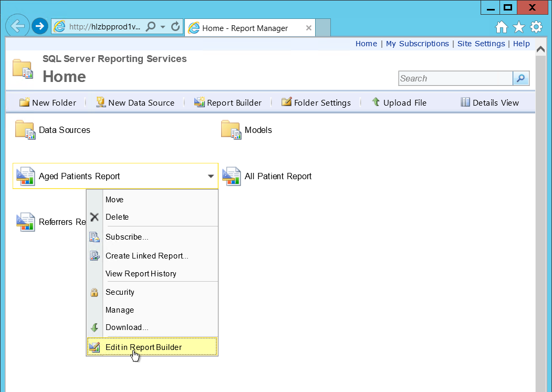Go forward with the blue forward arrow
This screenshot has width=552, height=392.
coord(40,26)
